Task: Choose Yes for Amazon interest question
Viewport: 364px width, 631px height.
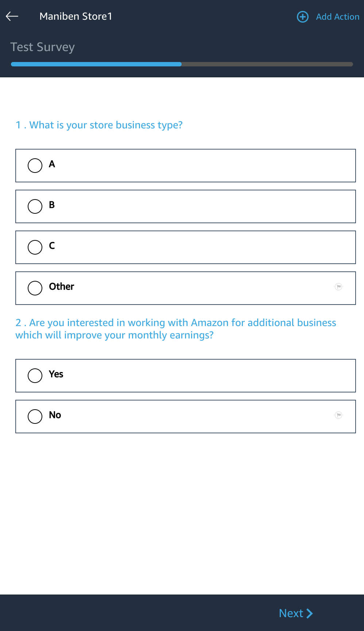Action: 35,376
